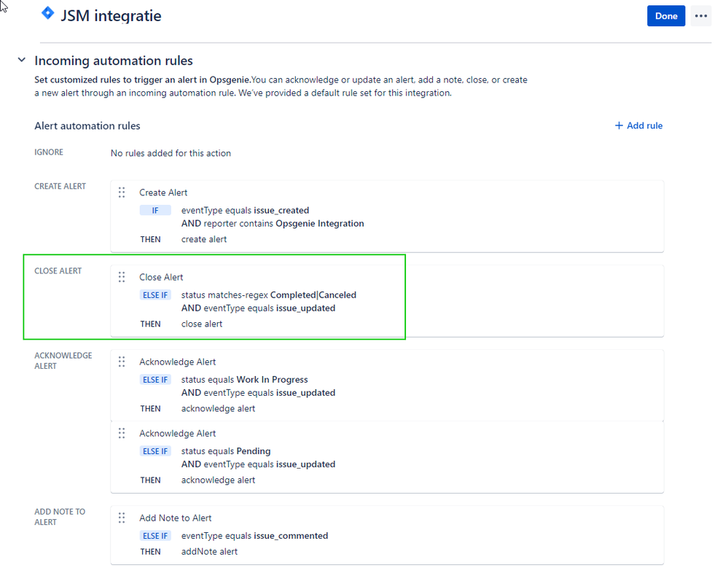This screenshot has width=728, height=573.
Task: Open the Close Alert rule title
Action: pyautogui.click(x=161, y=277)
